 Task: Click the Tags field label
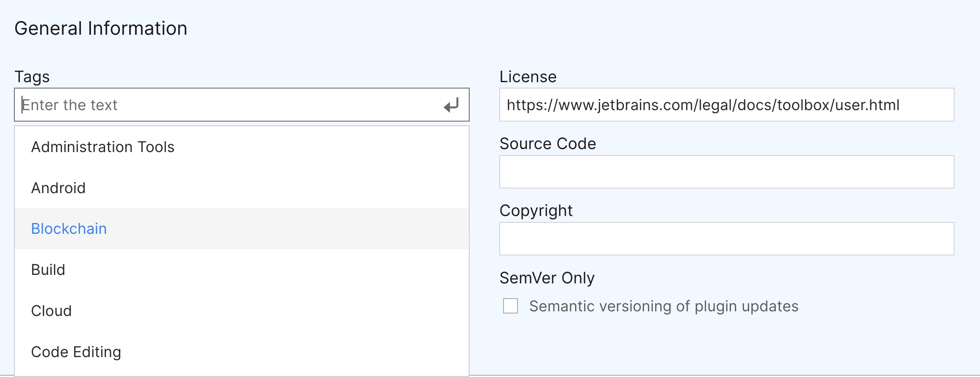[x=32, y=77]
